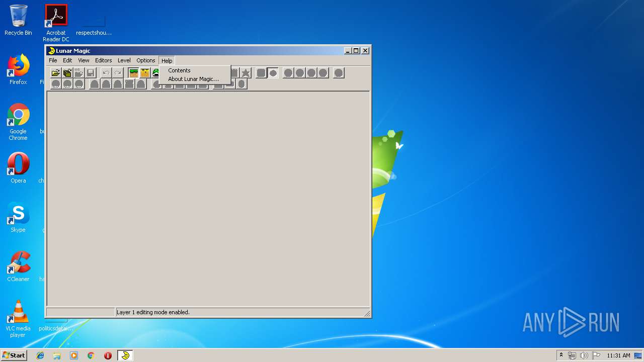Launch Chrome from the taskbar

[x=91, y=355]
